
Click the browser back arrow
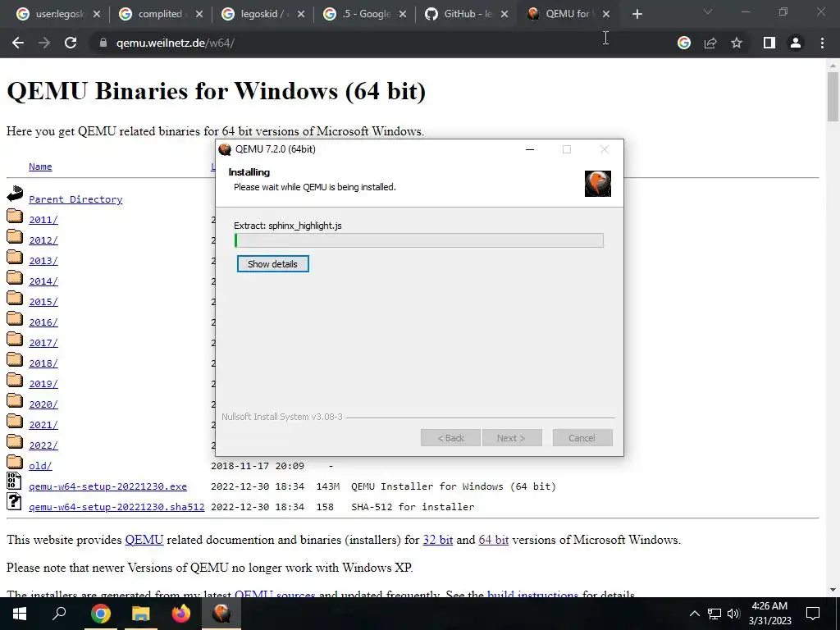point(18,43)
